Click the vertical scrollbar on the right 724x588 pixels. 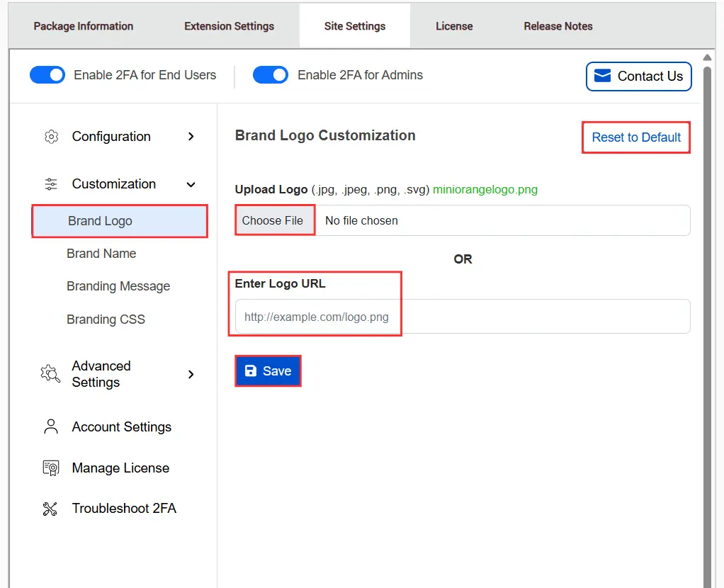pyautogui.click(x=707, y=283)
